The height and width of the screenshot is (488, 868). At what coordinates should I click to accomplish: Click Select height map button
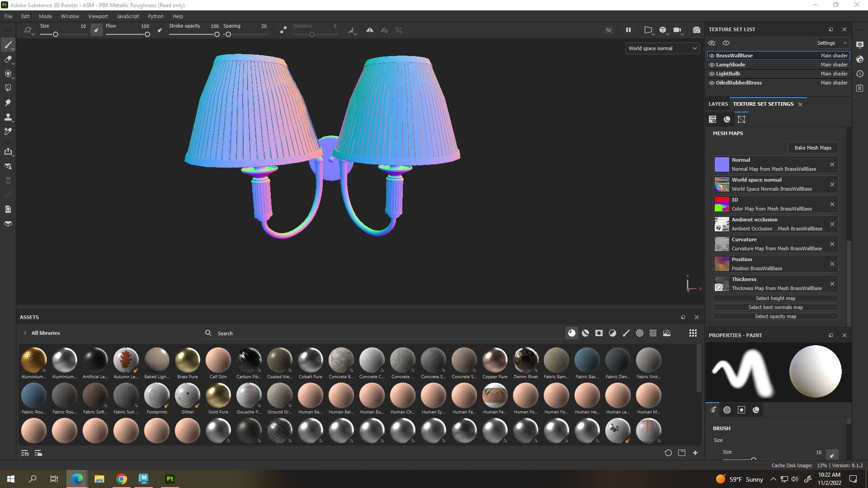775,298
